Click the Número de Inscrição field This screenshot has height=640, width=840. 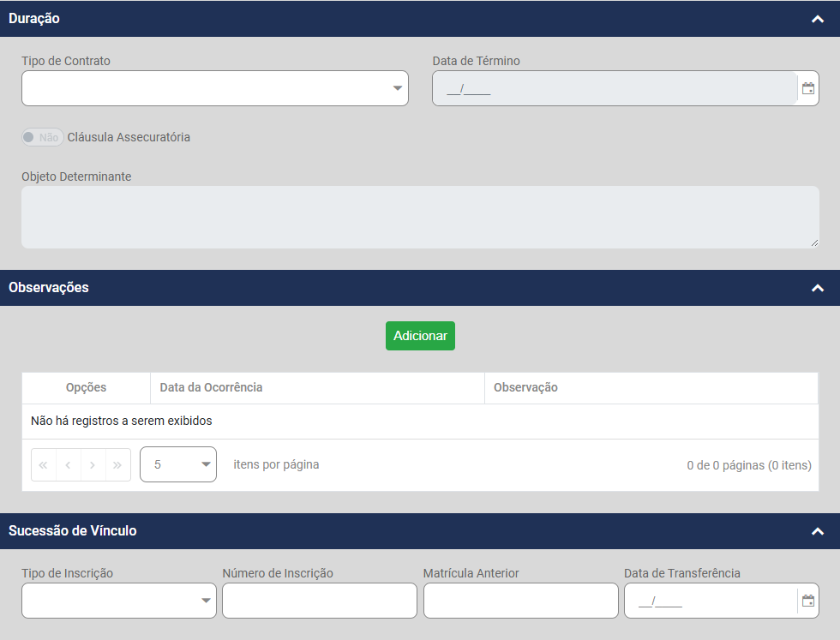(320, 601)
